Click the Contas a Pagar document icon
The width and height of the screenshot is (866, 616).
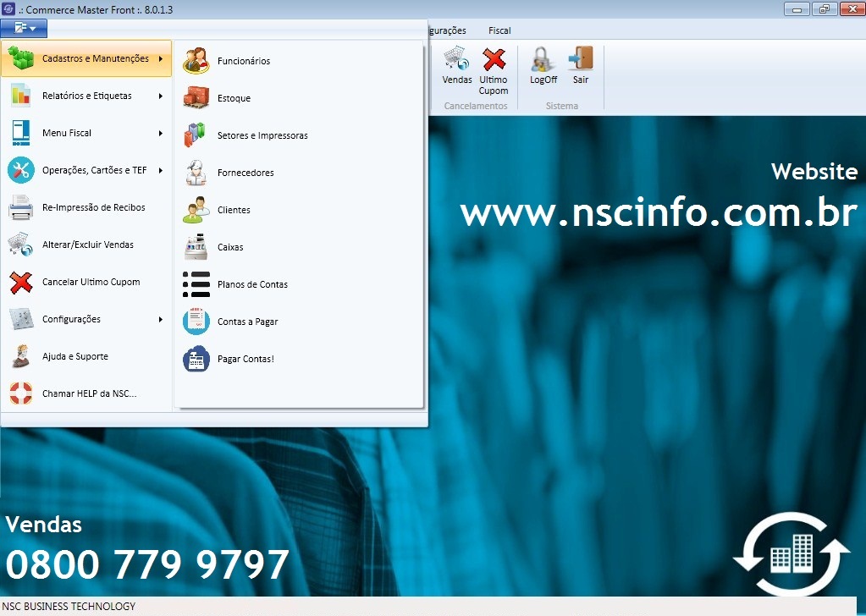[x=196, y=322]
